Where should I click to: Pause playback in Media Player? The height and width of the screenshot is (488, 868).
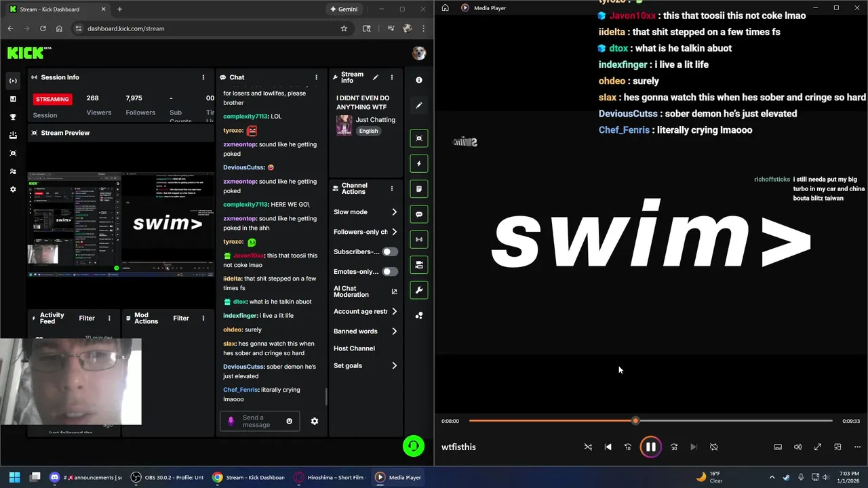click(x=650, y=447)
